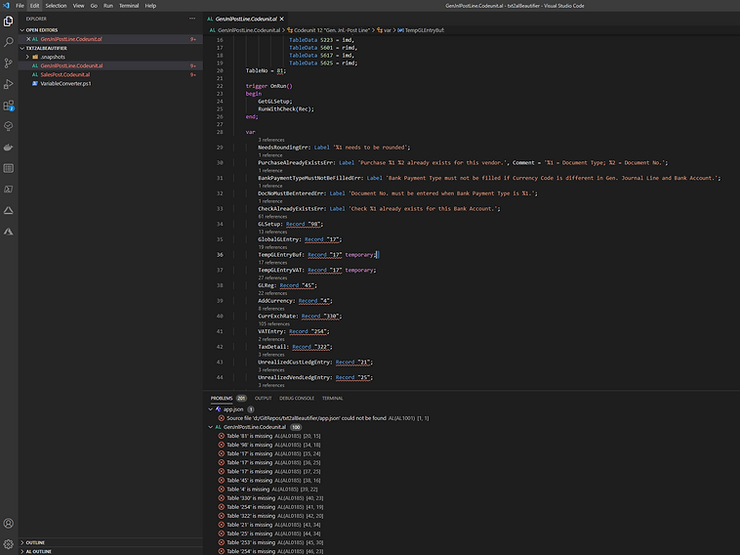This screenshot has height=555, width=740.
Task: Open the Accounts menu icon
Action: [9, 523]
